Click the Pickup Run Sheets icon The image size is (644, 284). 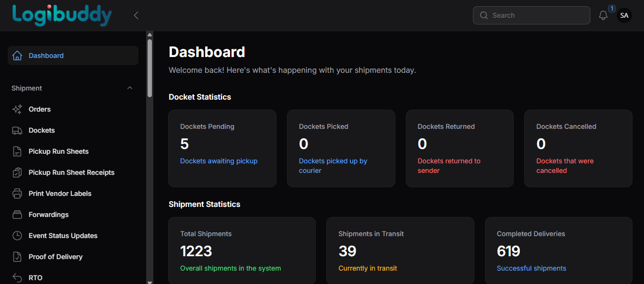(x=17, y=151)
